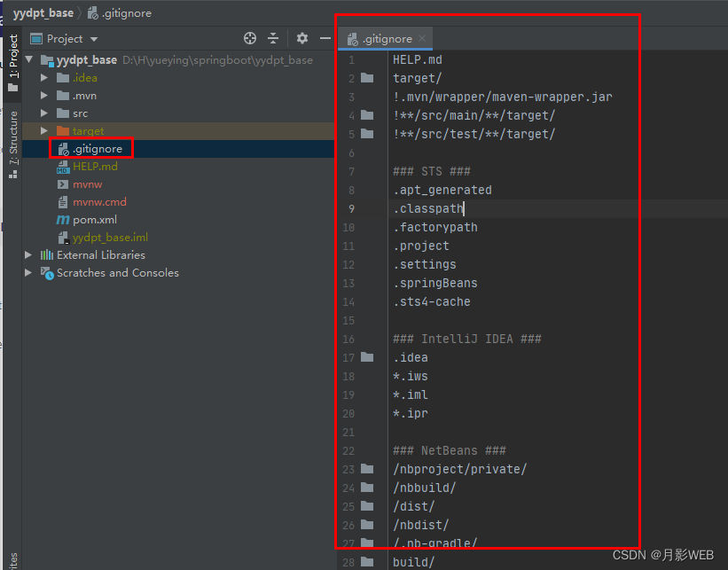Image resolution: width=728 pixels, height=570 pixels.
Task: Click the folder gutter icon on line 26
Action: point(367,524)
